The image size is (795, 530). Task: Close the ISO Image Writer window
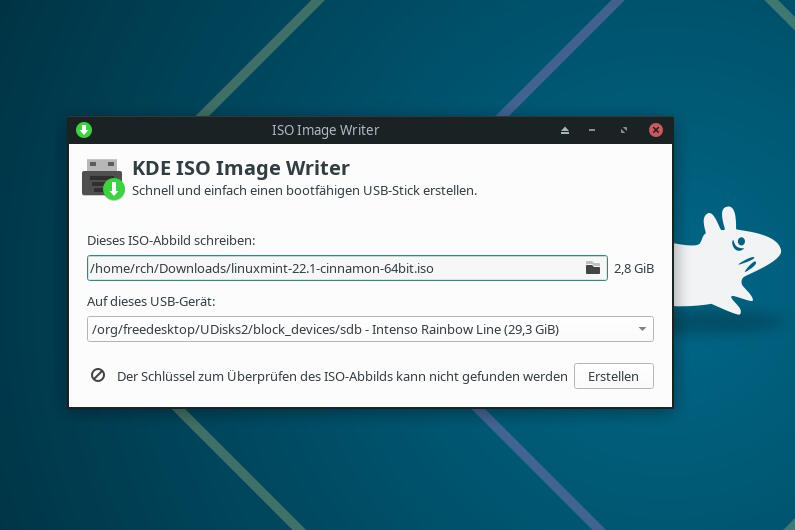click(656, 130)
